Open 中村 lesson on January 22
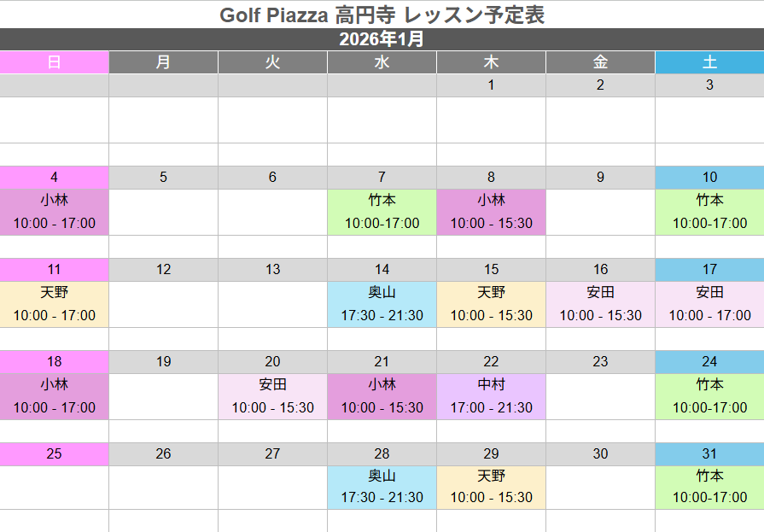This screenshot has width=764, height=532. tap(491, 396)
